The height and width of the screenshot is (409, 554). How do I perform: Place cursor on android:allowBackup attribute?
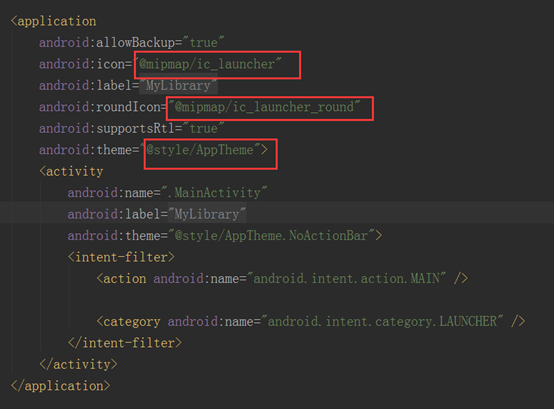coord(107,43)
